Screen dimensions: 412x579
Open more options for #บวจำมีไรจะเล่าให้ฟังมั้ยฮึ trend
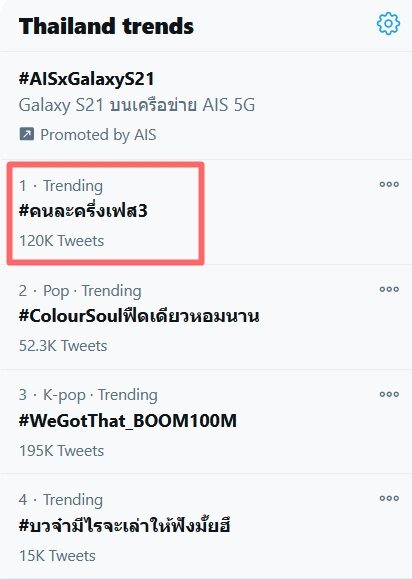[389, 498]
